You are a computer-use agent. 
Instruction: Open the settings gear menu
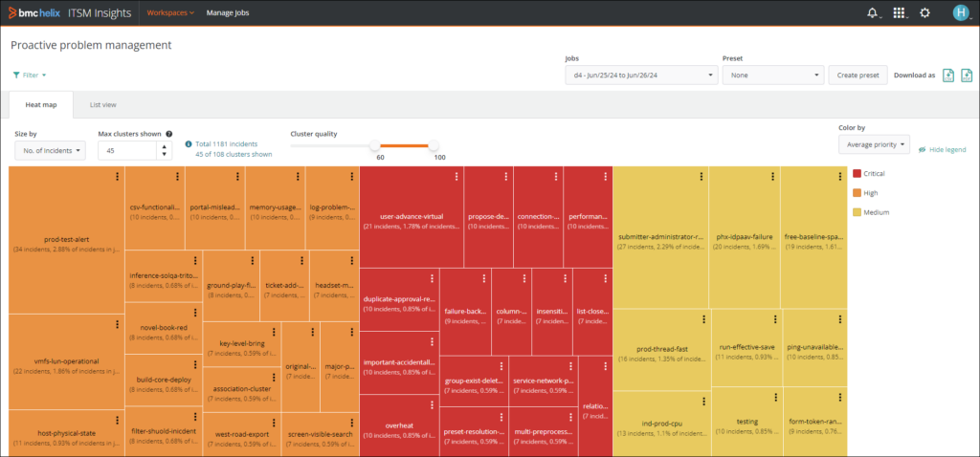click(x=924, y=12)
